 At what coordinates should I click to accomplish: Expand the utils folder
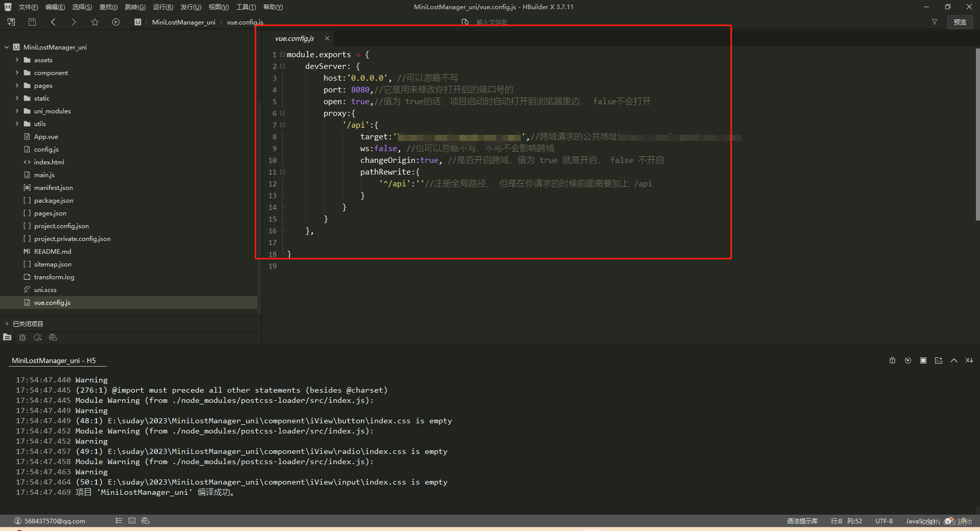17,124
